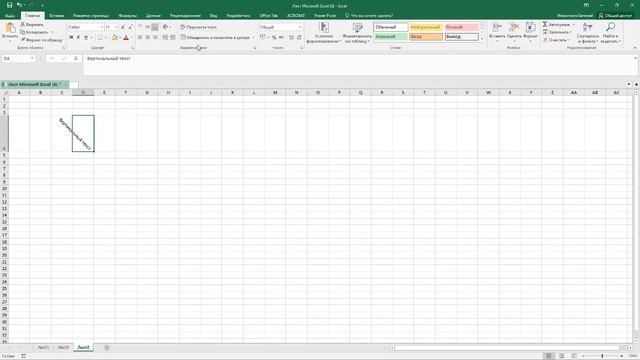Increase indent in alignment group
640x360 pixels.
pos(172,37)
